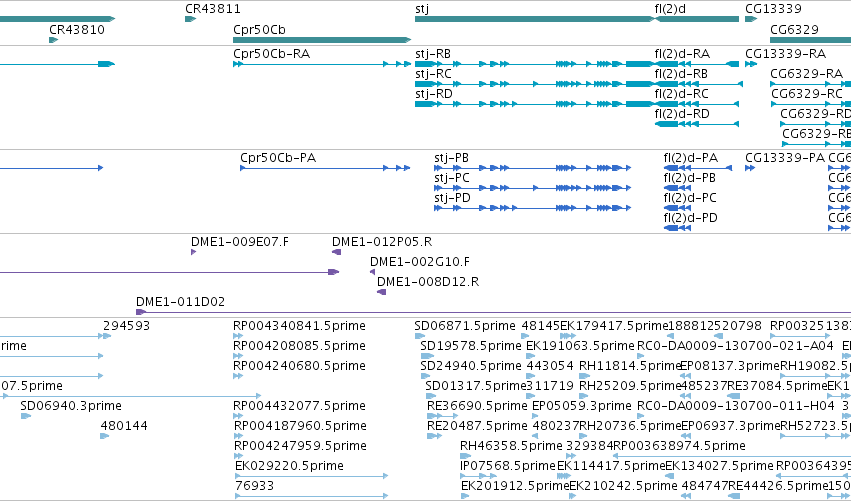Image resolution: width=851 pixels, height=501 pixels.
Task: Click the IP07568.5prime EST label
Action: (508, 466)
